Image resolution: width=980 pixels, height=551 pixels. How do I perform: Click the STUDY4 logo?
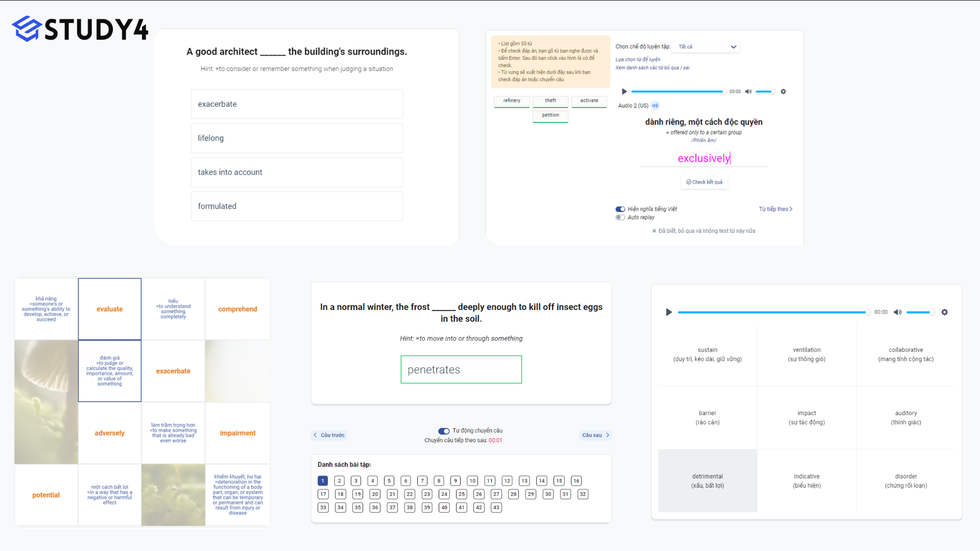(80, 29)
